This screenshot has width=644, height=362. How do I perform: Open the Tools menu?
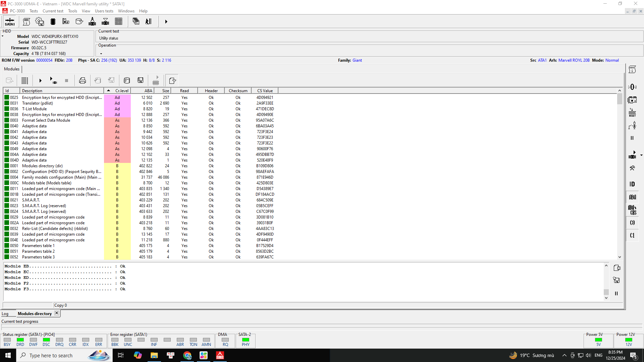click(x=72, y=11)
